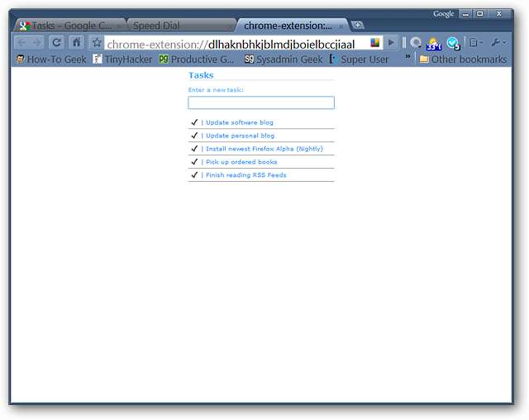This screenshot has height=420, width=529.
Task: Close the Tasks - Google tab
Action: click(119, 26)
